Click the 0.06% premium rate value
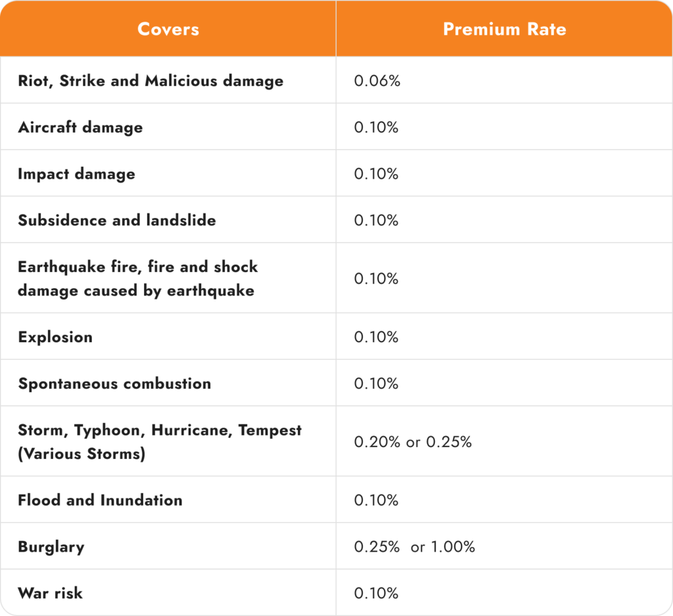 point(377,81)
